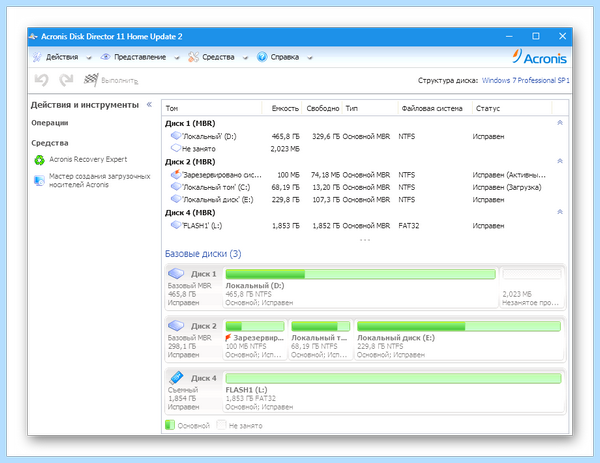600x463 pixels.
Task: Open the Средства menu
Action: pos(218,57)
